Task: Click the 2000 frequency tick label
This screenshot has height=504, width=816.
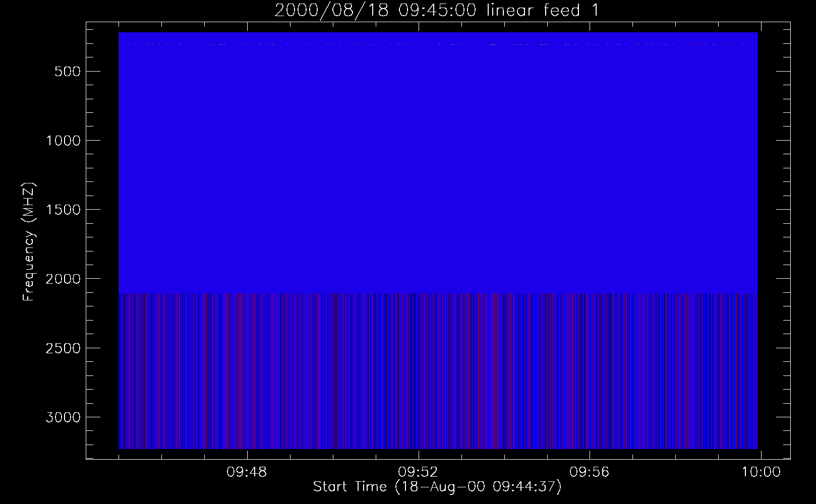Action: [x=63, y=279]
